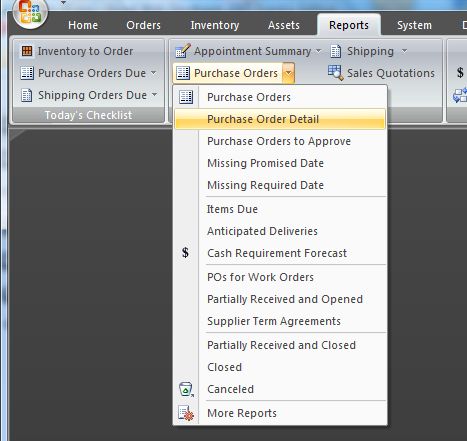The width and height of the screenshot is (467, 441).
Task: Select the Closed purchase orders report
Action: [280, 367]
